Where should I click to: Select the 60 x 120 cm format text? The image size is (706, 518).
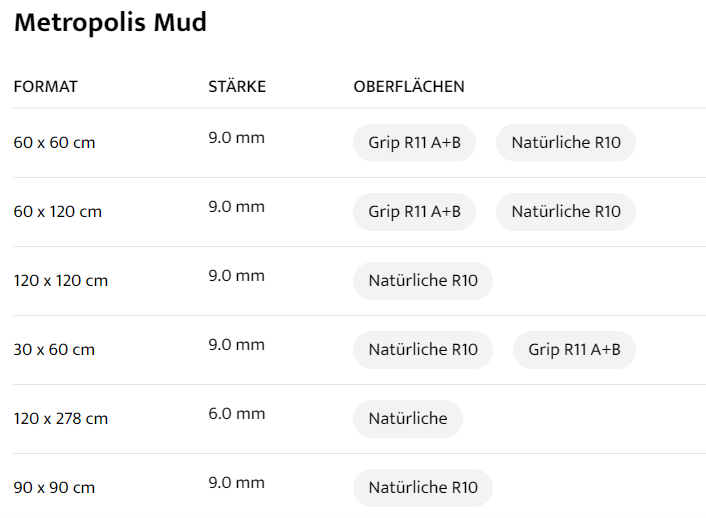point(58,212)
